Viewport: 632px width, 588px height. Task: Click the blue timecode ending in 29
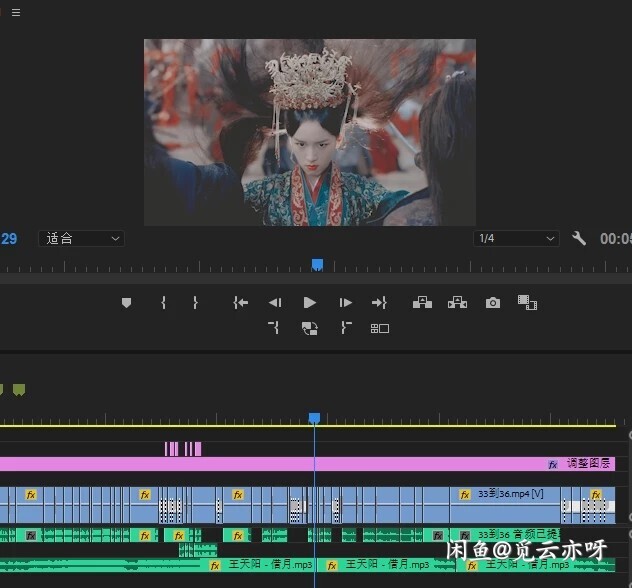[8, 239]
